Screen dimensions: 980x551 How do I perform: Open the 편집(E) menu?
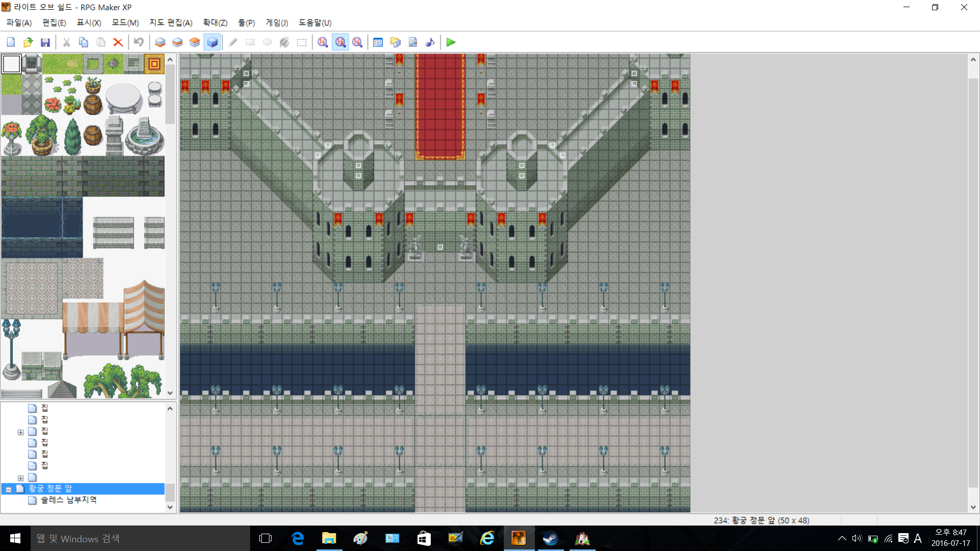click(54, 23)
